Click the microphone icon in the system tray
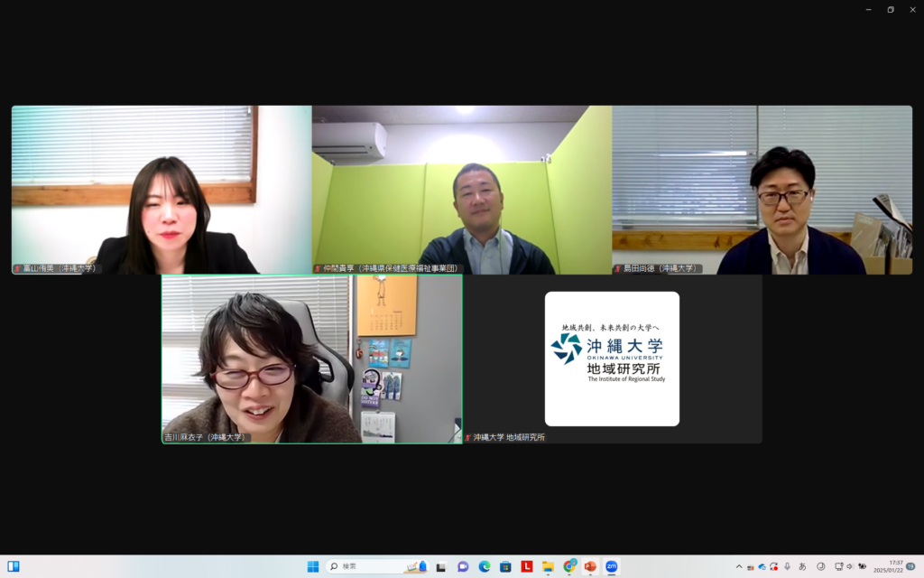The height and width of the screenshot is (578, 924). click(x=787, y=566)
